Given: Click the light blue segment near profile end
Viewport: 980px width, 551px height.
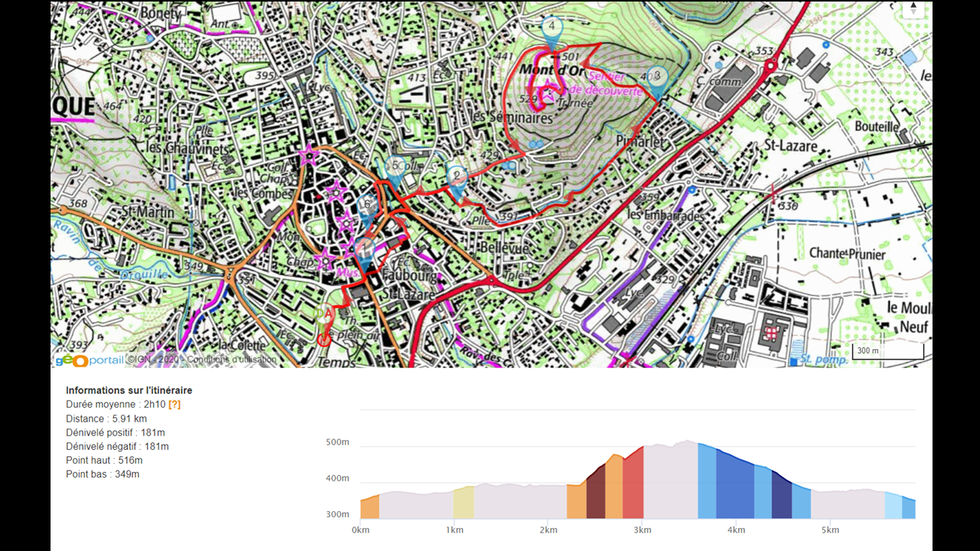Looking at the screenshot, I should [893, 505].
